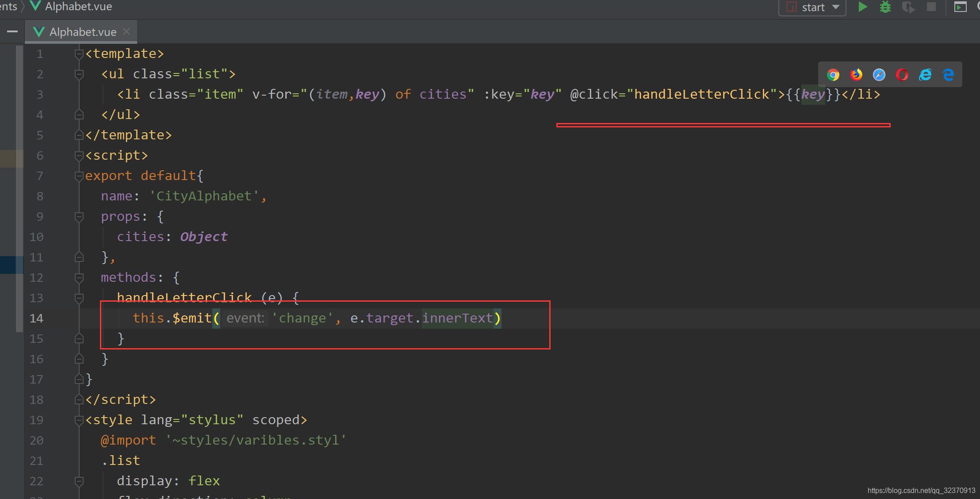Screen dimensions: 980x499
Task: Fold handleLetterClick method on line 13
Action: (x=79, y=298)
